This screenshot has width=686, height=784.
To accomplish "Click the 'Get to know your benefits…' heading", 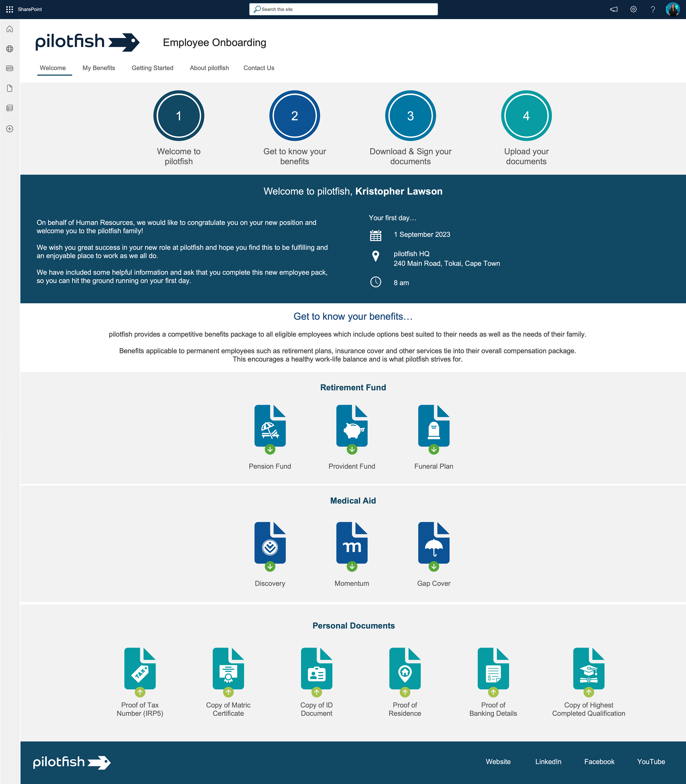I will pos(353,316).
